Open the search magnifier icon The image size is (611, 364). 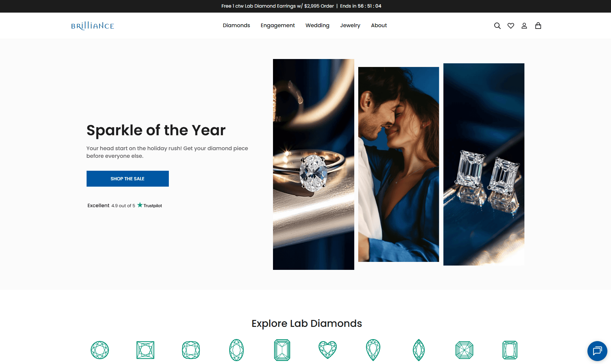pos(497,26)
